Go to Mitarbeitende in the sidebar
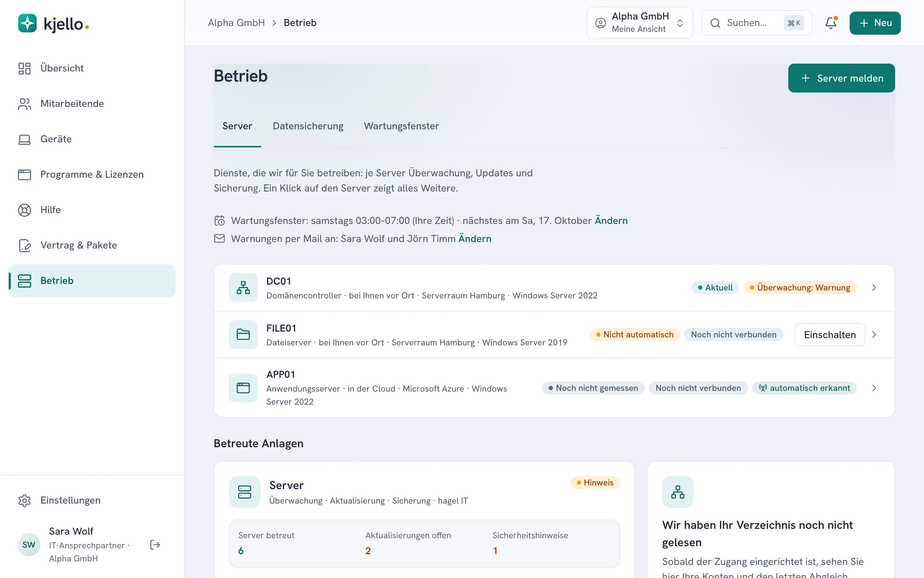Image resolution: width=924 pixels, height=578 pixels. tap(92, 104)
